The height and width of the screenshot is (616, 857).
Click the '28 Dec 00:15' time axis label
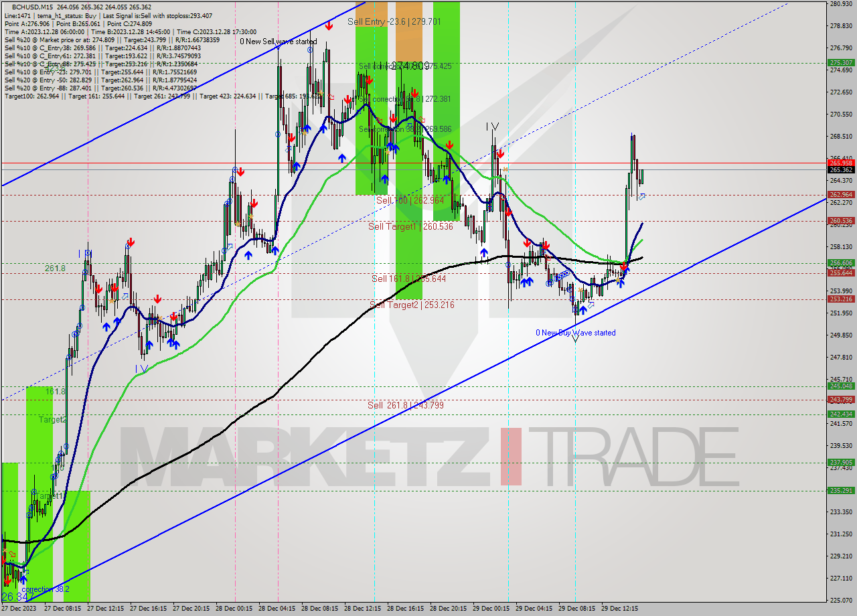click(234, 609)
